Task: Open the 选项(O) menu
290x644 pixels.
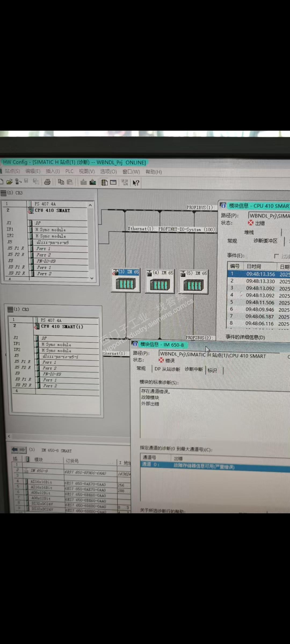Action: (x=108, y=171)
